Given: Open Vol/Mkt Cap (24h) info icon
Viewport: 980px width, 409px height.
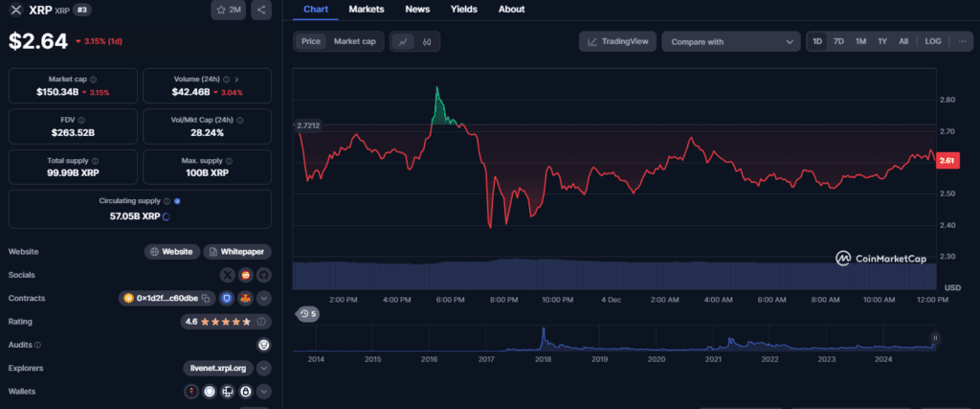Looking at the screenshot, I should (240, 120).
